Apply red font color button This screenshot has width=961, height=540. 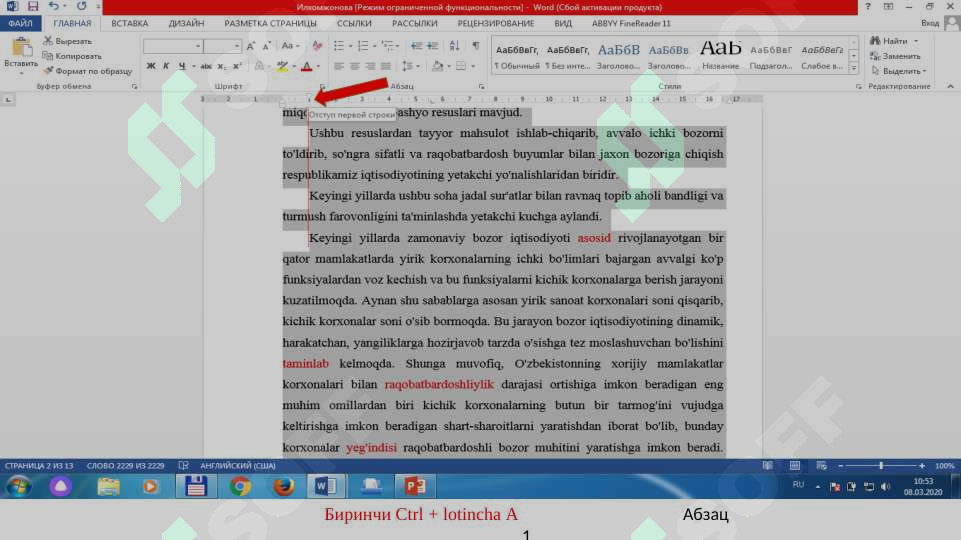[x=307, y=66]
